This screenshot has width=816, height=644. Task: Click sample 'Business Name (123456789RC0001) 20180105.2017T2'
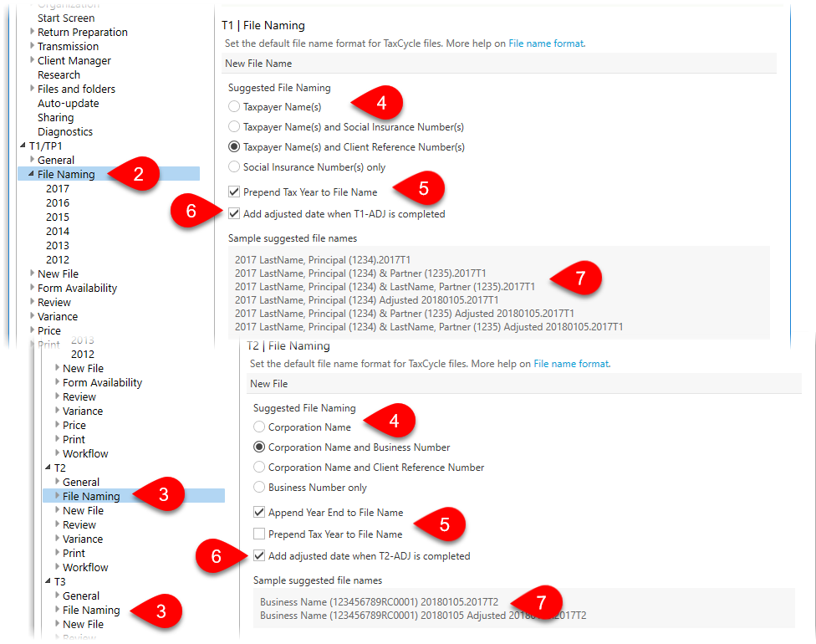(x=379, y=602)
